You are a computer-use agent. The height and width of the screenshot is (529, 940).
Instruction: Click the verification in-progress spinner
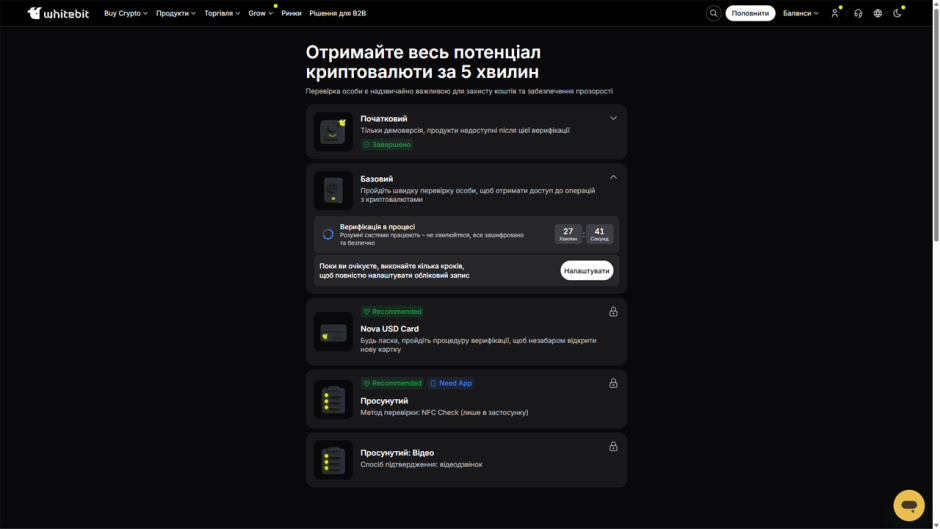(328, 234)
